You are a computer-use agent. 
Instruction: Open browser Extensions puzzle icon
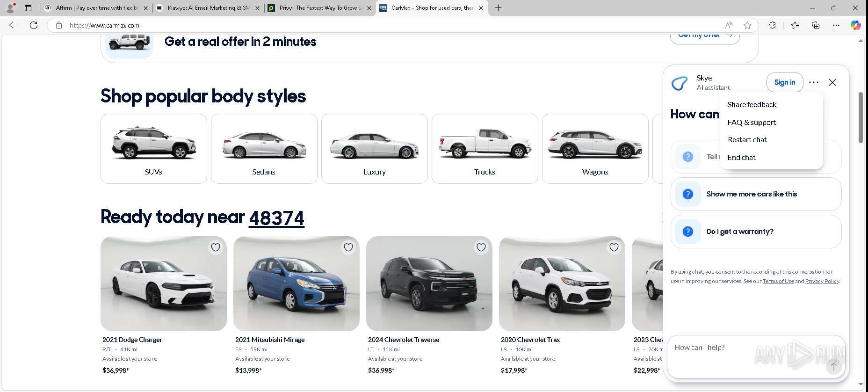[x=772, y=25]
